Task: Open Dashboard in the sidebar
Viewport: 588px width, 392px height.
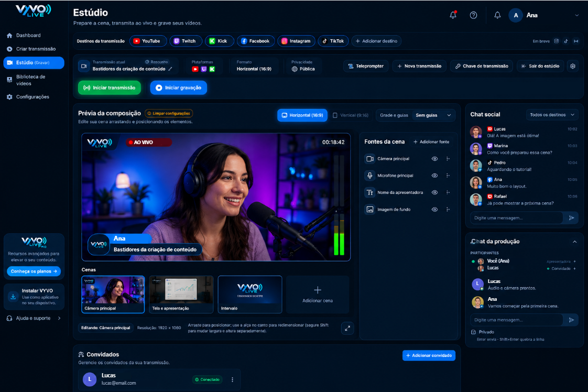Action: point(34,35)
